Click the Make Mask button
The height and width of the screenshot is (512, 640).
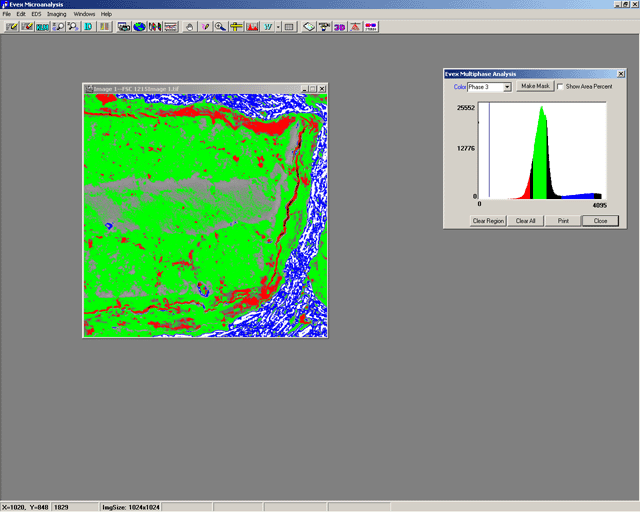[x=534, y=87]
